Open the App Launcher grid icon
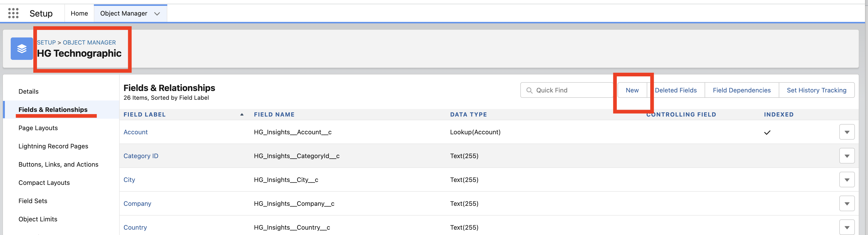 point(13,13)
